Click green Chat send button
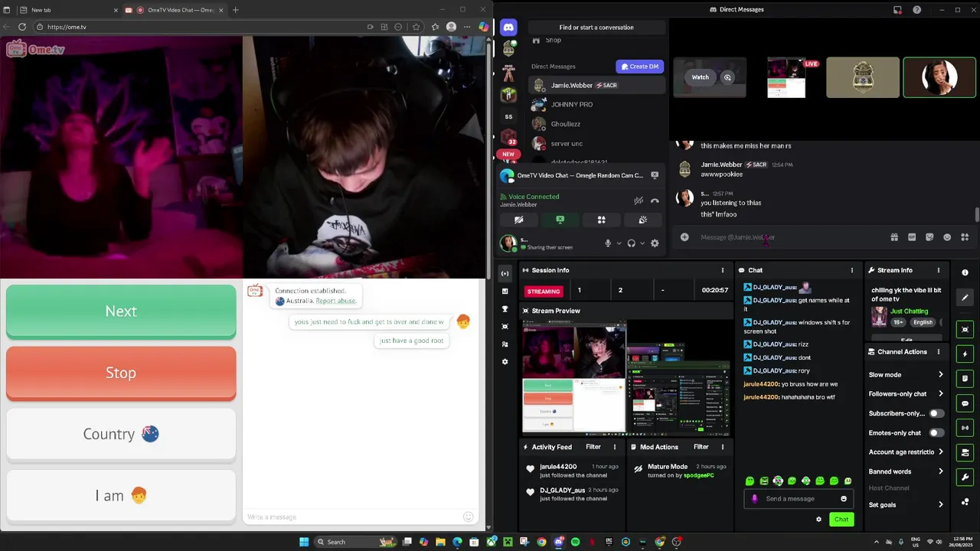Image resolution: width=980 pixels, height=551 pixels. pyautogui.click(x=841, y=520)
